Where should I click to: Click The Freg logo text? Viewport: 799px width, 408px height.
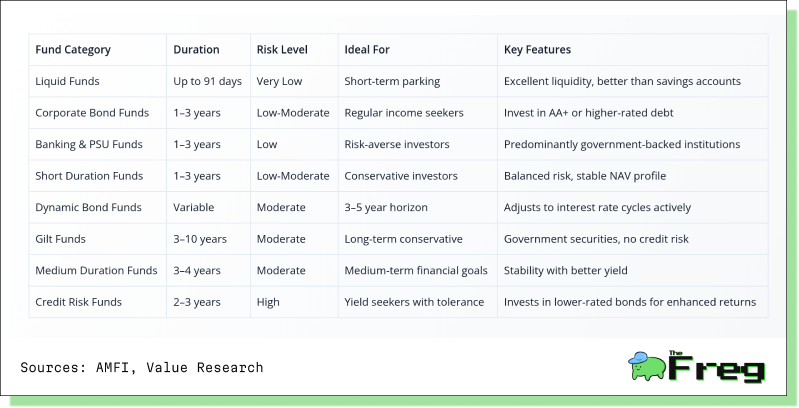(x=717, y=366)
